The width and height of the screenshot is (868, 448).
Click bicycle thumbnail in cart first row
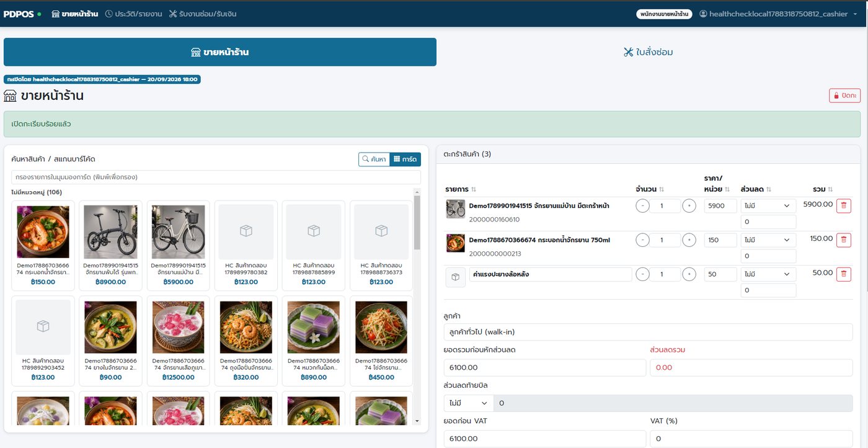(x=456, y=209)
